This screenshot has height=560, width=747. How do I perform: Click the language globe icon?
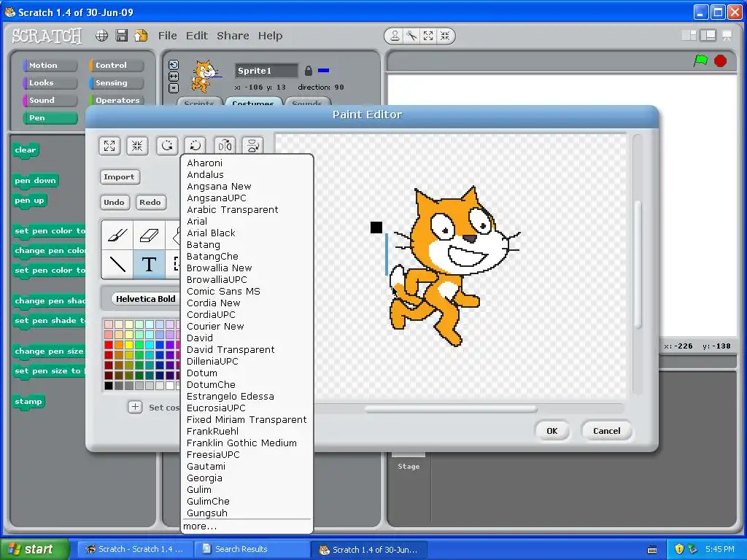pyautogui.click(x=101, y=36)
